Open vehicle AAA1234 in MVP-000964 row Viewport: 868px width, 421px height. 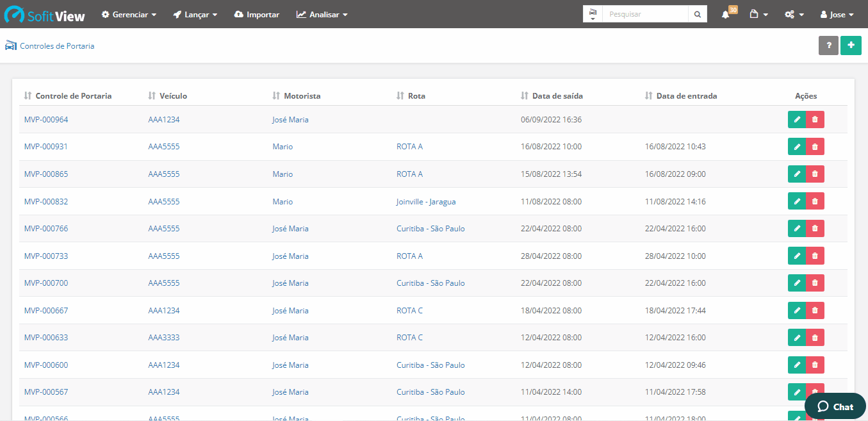[164, 120]
